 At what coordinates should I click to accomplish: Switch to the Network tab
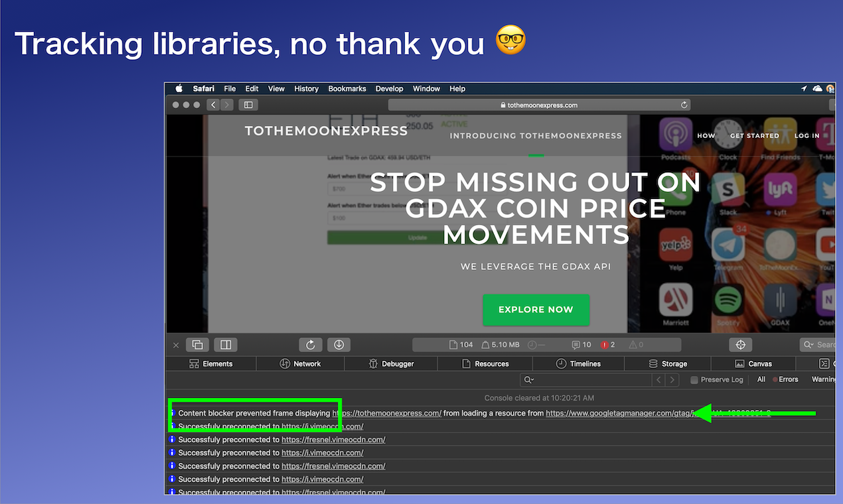(x=300, y=364)
